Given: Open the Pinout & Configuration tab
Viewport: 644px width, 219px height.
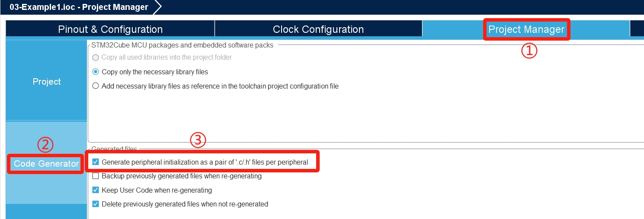Looking at the screenshot, I should (x=110, y=29).
